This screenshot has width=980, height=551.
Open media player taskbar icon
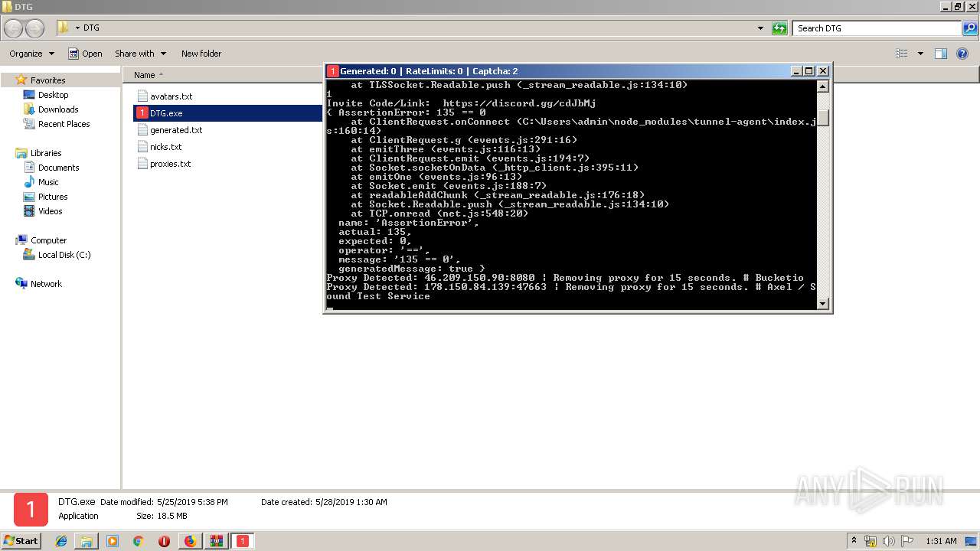[113, 541]
